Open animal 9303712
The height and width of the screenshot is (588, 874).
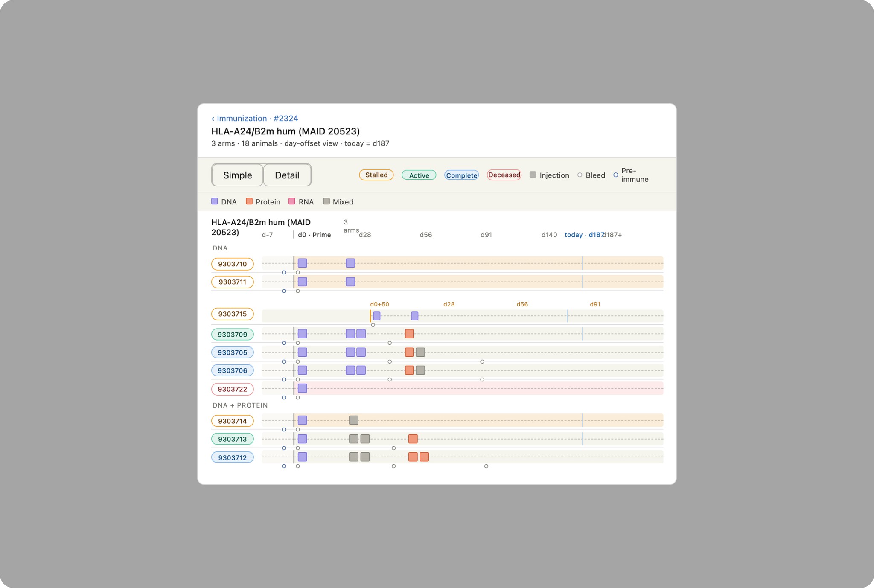tap(232, 458)
